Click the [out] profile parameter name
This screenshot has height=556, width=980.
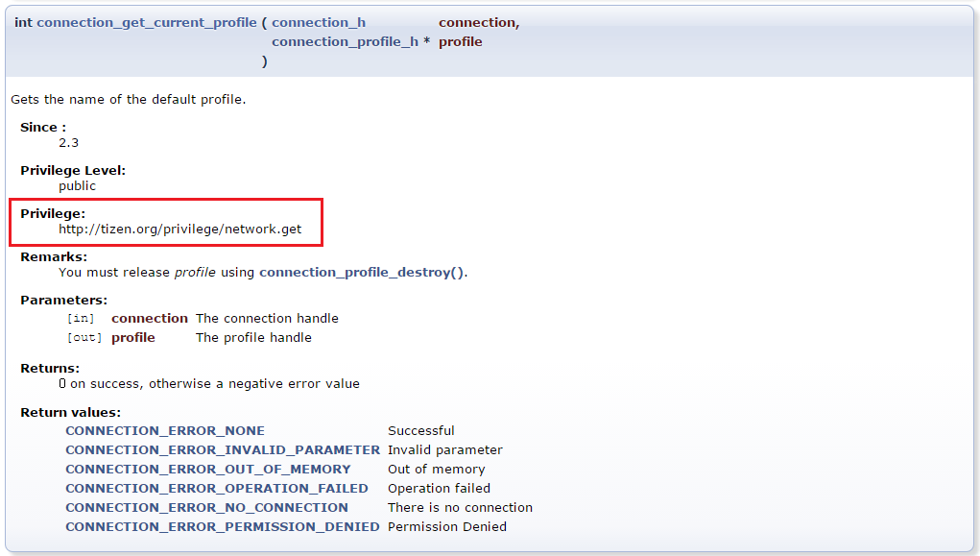[132, 337]
